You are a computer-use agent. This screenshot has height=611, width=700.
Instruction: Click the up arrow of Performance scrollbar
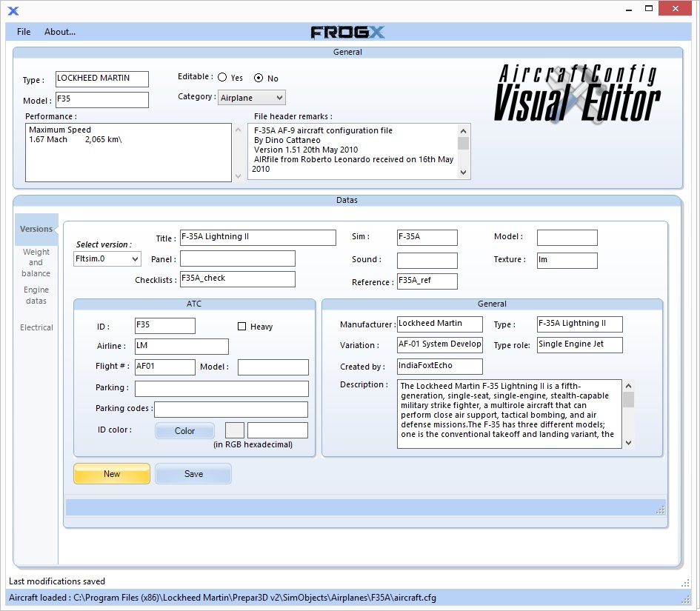(x=238, y=130)
